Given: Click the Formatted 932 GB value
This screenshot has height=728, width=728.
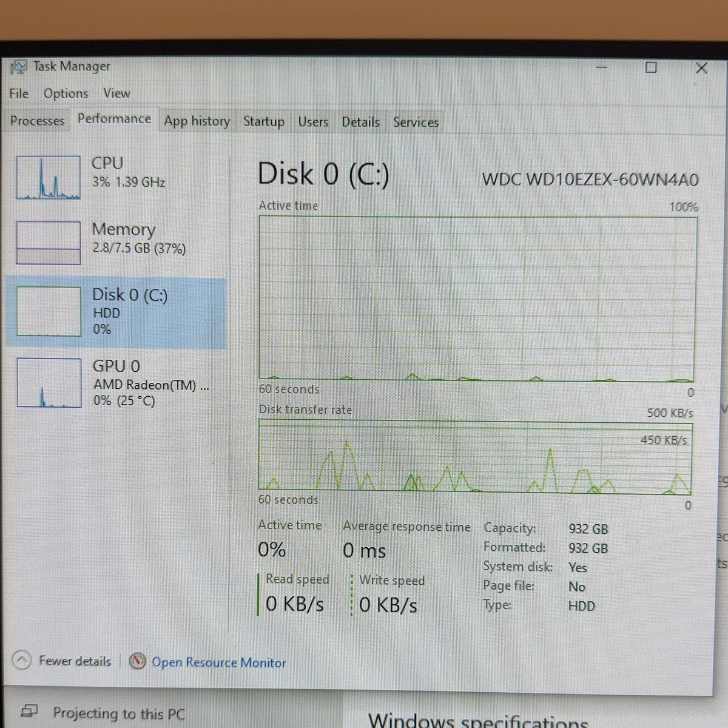Looking at the screenshot, I should (x=588, y=548).
